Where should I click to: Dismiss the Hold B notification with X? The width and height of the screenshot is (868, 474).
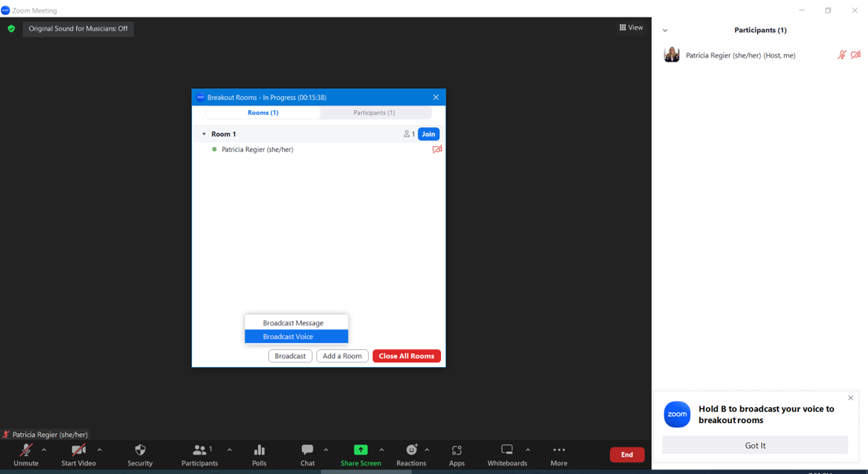851,398
